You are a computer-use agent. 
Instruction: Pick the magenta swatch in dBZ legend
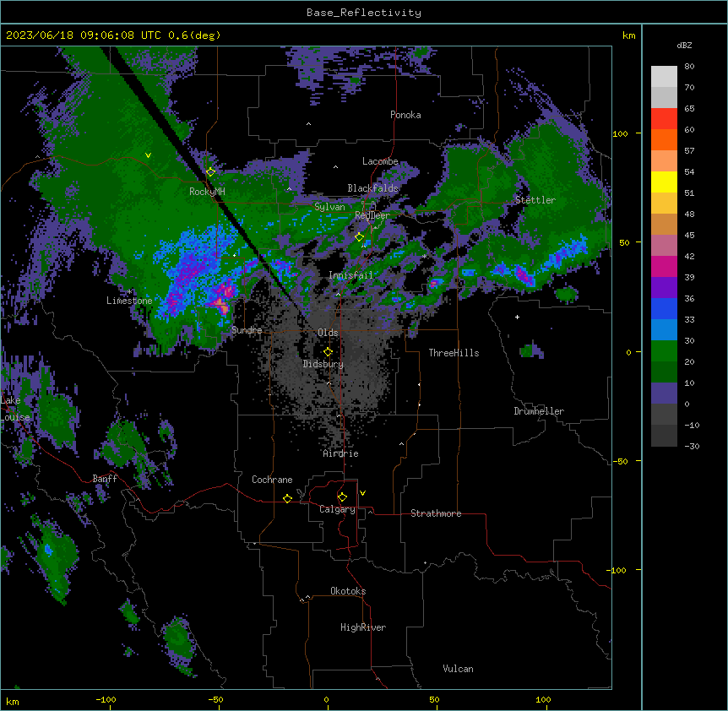coord(664,266)
